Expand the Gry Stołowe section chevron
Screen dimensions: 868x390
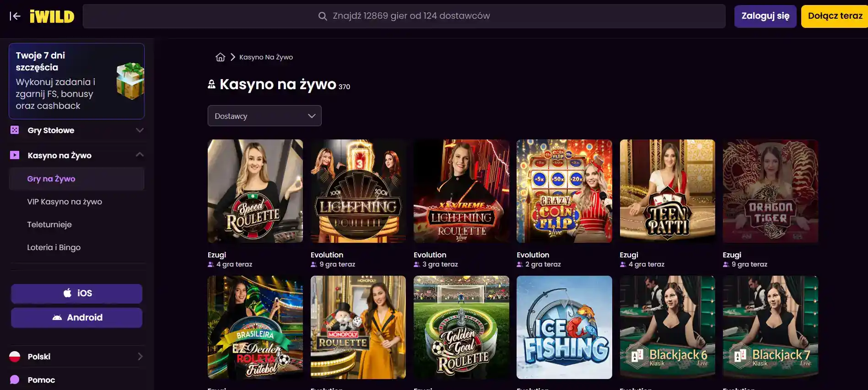tap(140, 130)
